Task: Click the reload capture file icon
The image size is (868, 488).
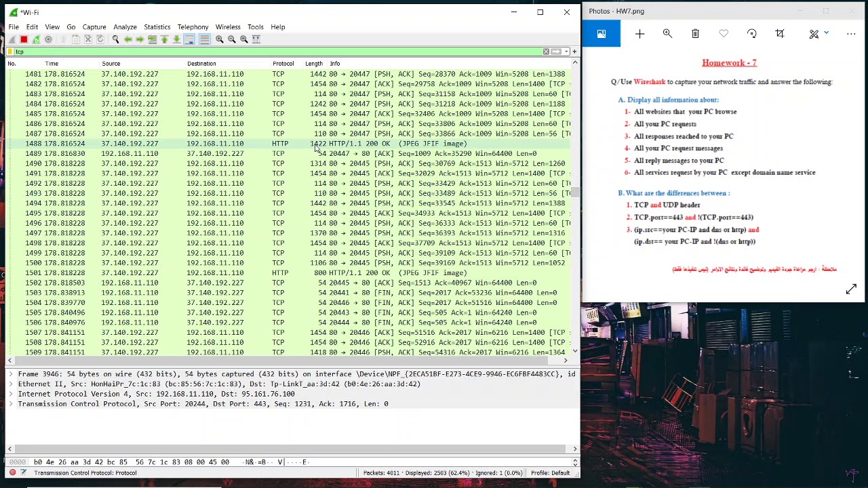Action: pyautogui.click(x=100, y=39)
